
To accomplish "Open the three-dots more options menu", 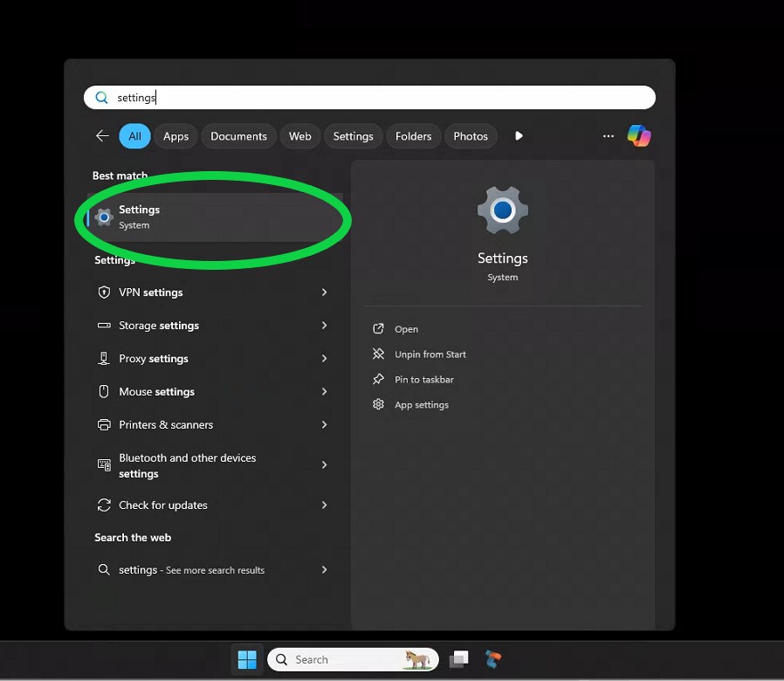I will point(608,136).
